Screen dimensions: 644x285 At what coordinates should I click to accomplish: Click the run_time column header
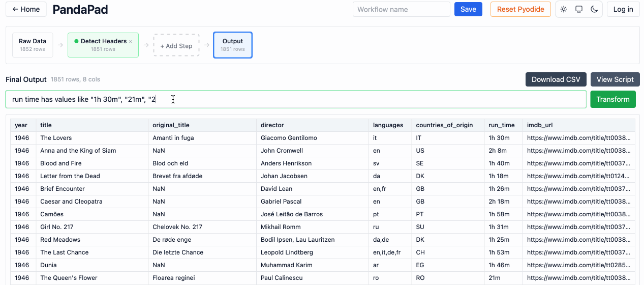point(501,125)
